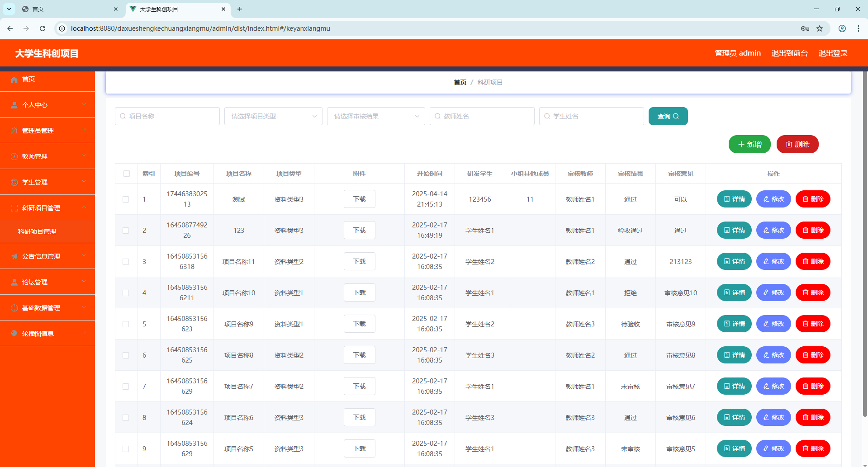Open the tab search chevron in the browser
868x467 pixels.
(x=9, y=9)
